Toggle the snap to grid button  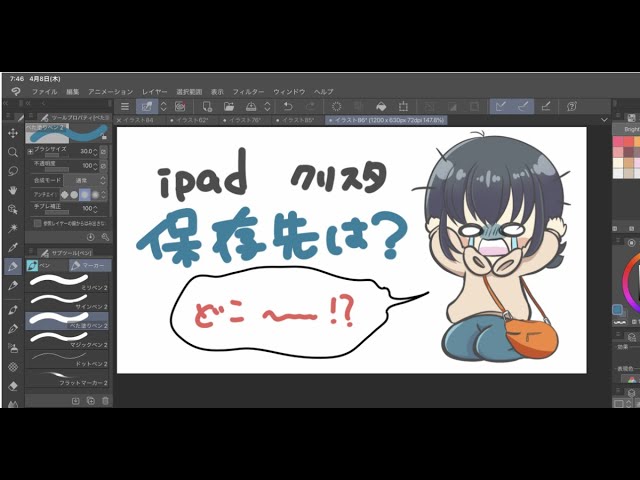[x=546, y=107]
